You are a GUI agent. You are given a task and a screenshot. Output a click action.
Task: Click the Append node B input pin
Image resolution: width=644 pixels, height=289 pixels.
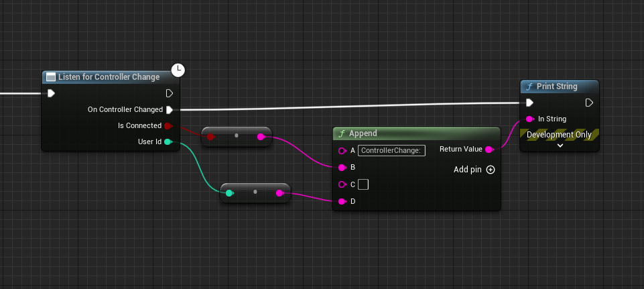point(342,167)
